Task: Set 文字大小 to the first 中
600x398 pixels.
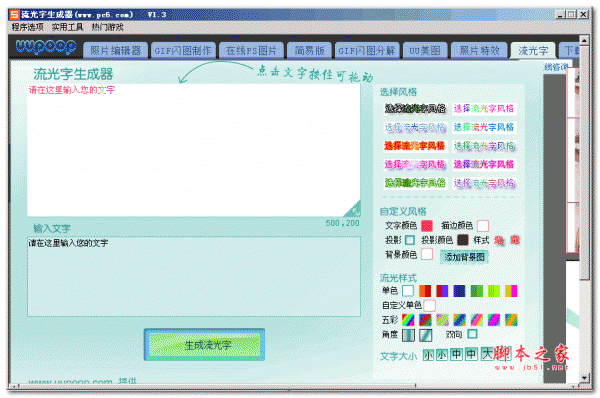Action: [x=456, y=355]
